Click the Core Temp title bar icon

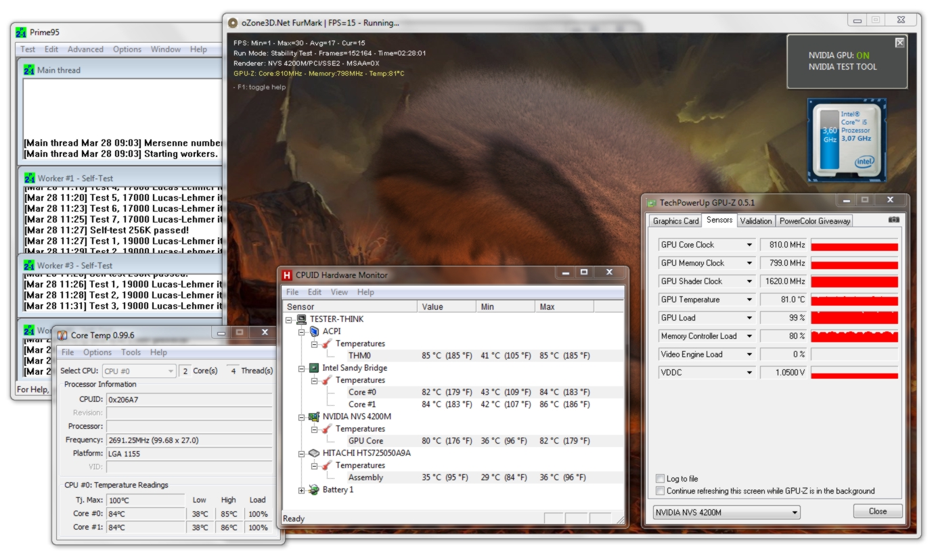[62, 335]
